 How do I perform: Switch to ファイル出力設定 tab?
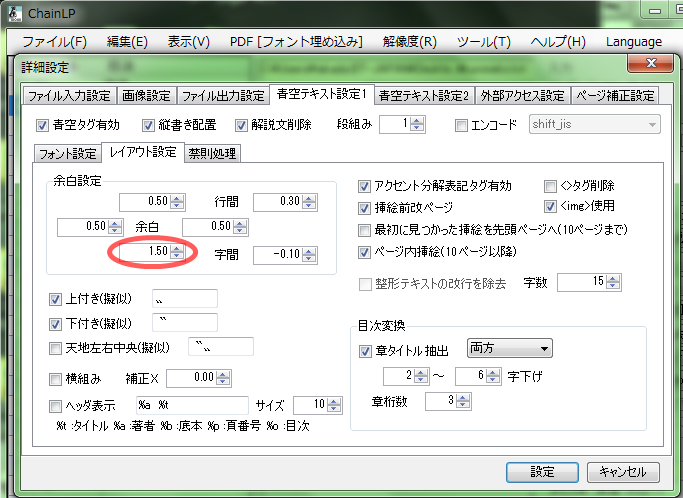click(x=223, y=95)
